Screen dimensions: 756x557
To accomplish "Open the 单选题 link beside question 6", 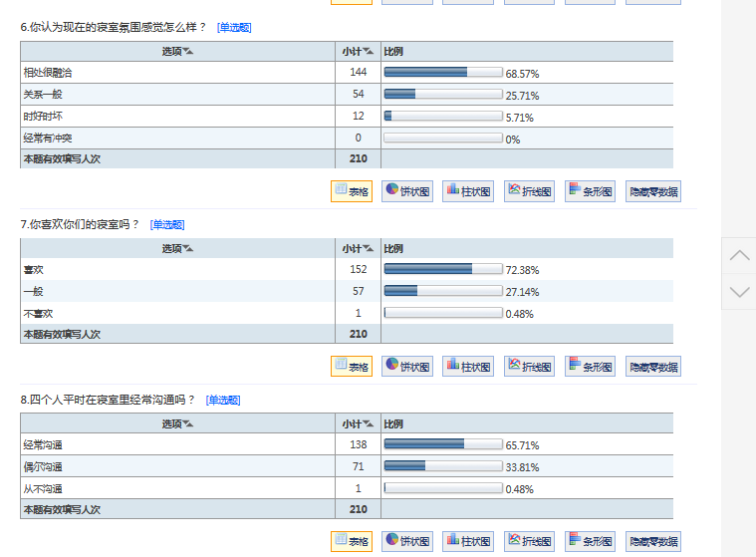I will pos(234,28).
